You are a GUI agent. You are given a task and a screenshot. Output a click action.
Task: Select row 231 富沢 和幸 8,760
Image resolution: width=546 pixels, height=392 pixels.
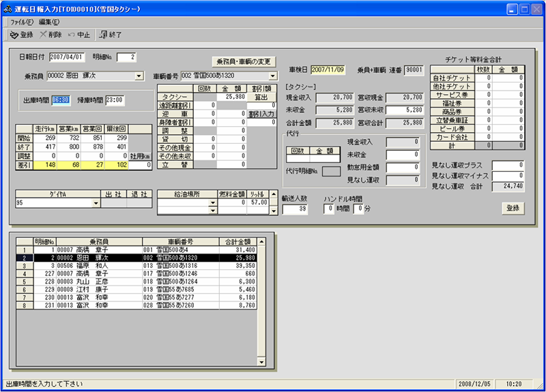click(136, 305)
